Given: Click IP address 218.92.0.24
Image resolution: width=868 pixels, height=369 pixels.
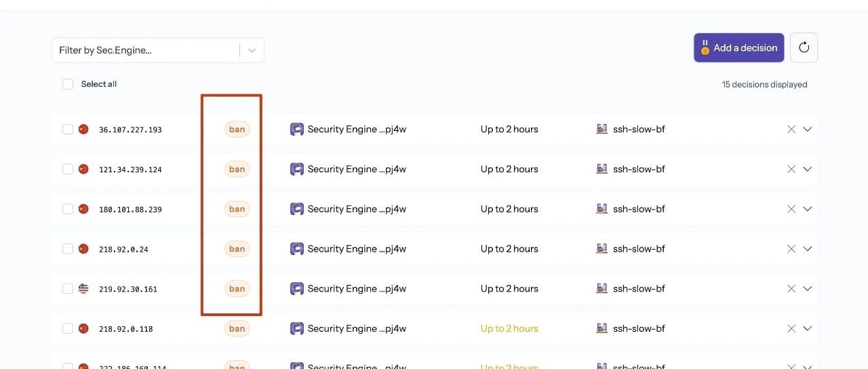Looking at the screenshot, I should tap(123, 250).
